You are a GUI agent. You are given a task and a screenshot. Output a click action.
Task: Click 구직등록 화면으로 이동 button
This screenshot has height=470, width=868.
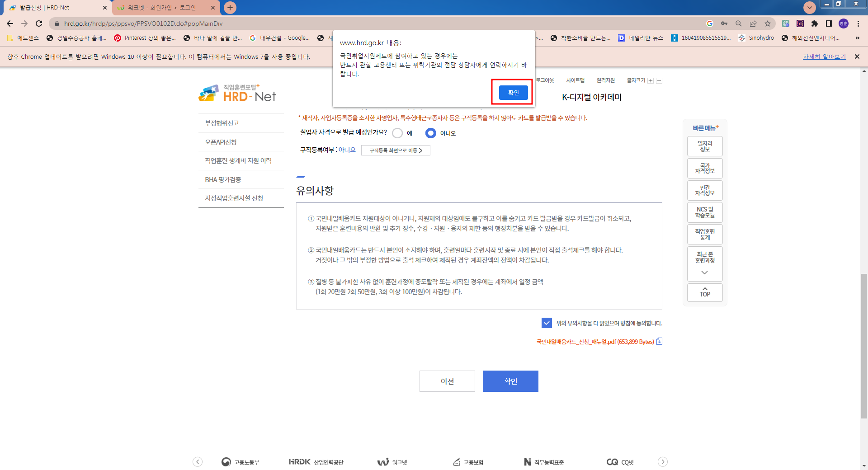coord(395,150)
